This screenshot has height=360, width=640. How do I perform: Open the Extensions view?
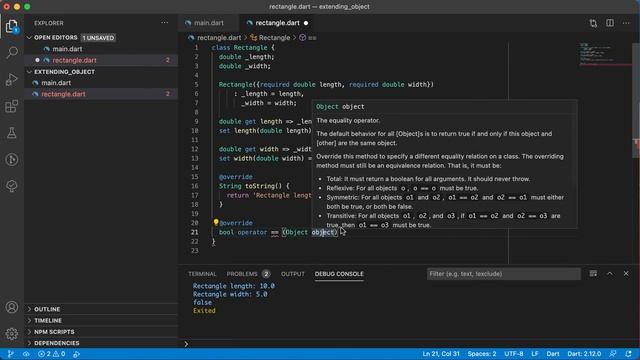point(12,106)
